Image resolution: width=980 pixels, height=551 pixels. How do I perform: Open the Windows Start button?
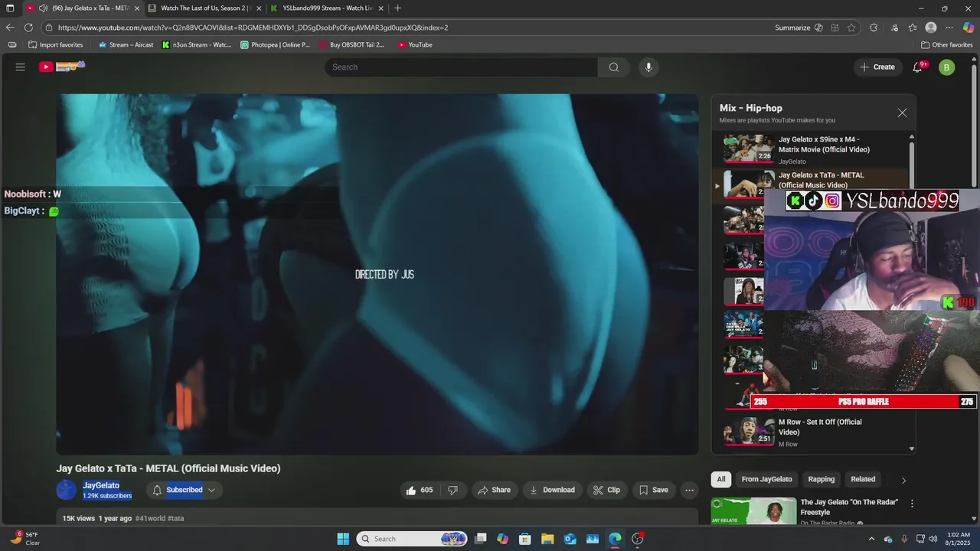coord(343,539)
